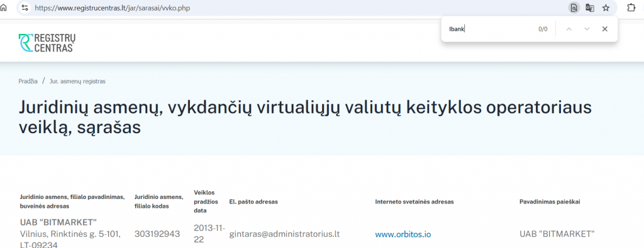This screenshot has width=644, height=248.
Task: Click the company code 303192943
Action: point(157,234)
